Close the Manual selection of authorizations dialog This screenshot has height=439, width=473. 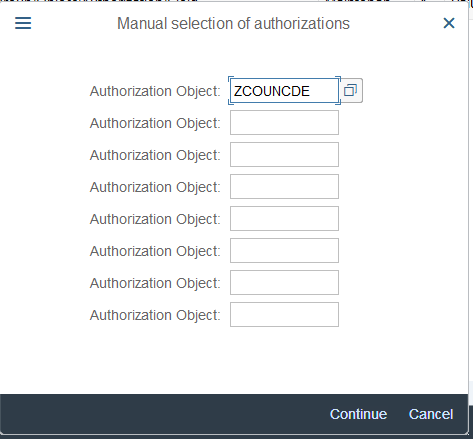tap(449, 23)
